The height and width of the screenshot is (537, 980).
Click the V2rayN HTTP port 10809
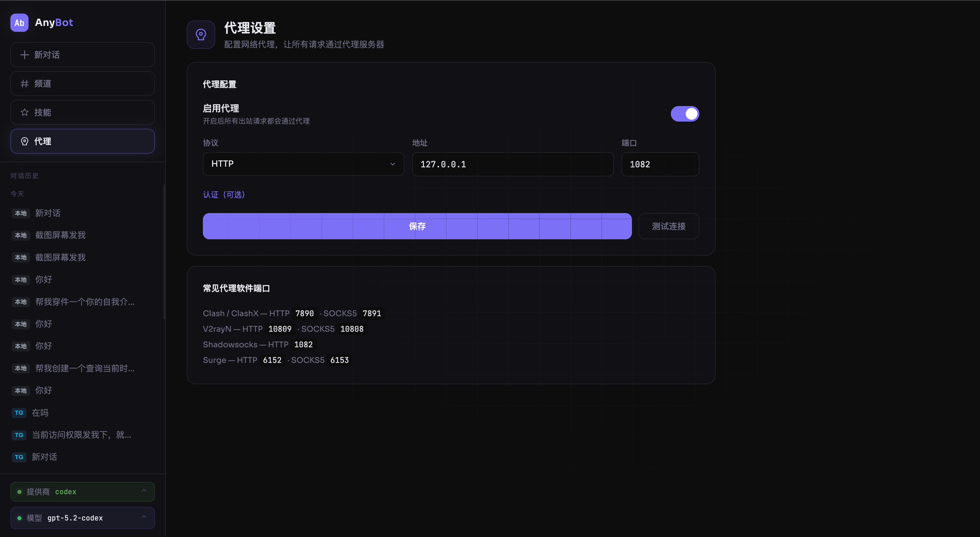280,329
